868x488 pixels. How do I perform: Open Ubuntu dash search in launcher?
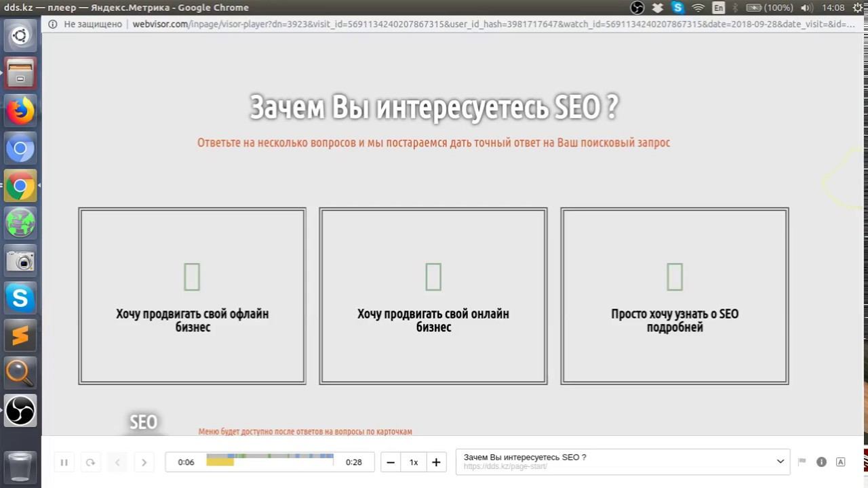(x=20, y=35)
